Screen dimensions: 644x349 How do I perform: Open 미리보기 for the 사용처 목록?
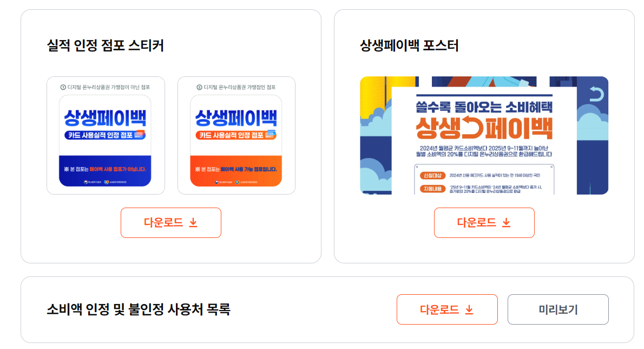(558, 309)
